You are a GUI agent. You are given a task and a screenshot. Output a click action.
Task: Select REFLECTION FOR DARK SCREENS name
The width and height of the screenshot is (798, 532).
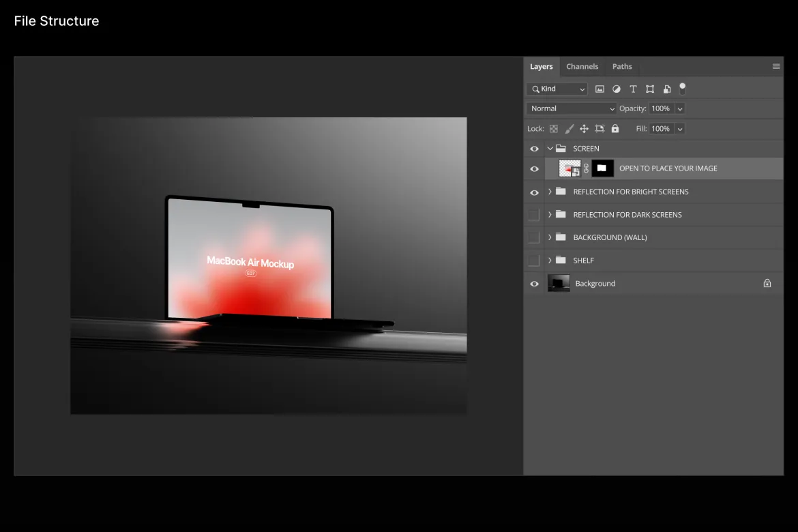point(627,215)
